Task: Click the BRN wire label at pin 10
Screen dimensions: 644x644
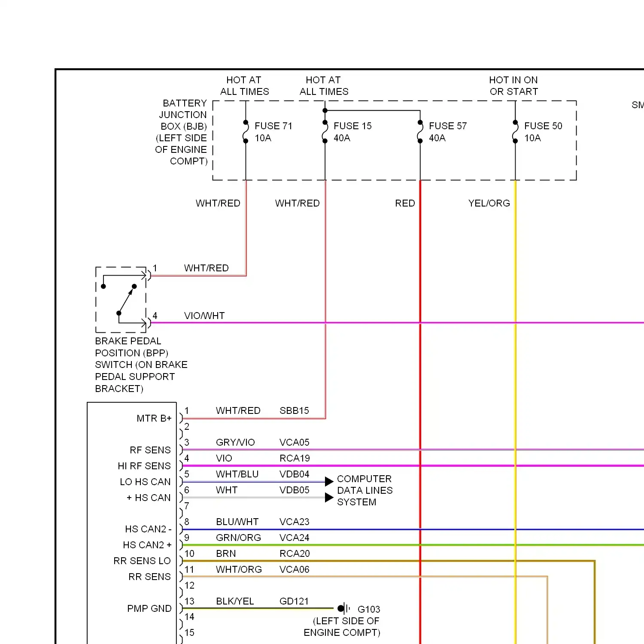Action: (x=226, y=553)
